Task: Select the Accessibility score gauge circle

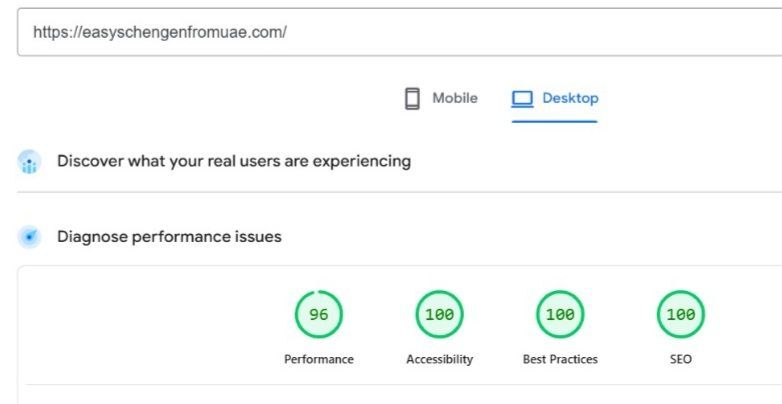Action: [x=439, y=315]
